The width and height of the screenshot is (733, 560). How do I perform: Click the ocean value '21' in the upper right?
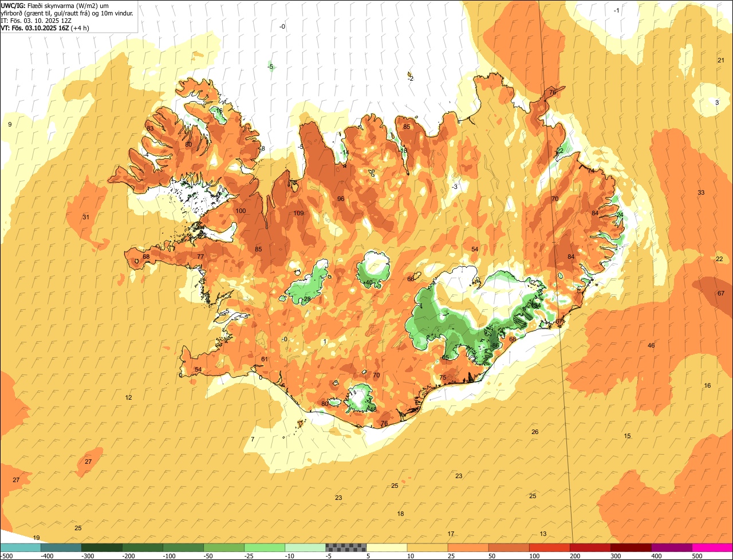(721, 60)
